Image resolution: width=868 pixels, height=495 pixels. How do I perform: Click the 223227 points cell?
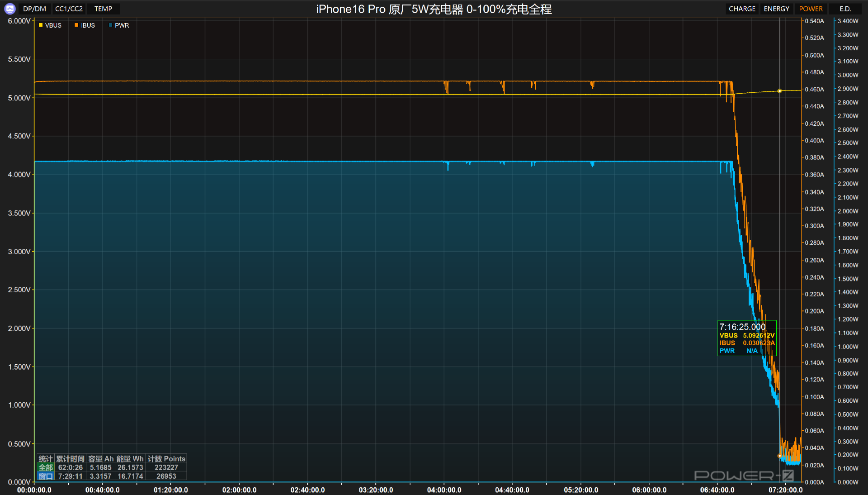pos(166,467)
